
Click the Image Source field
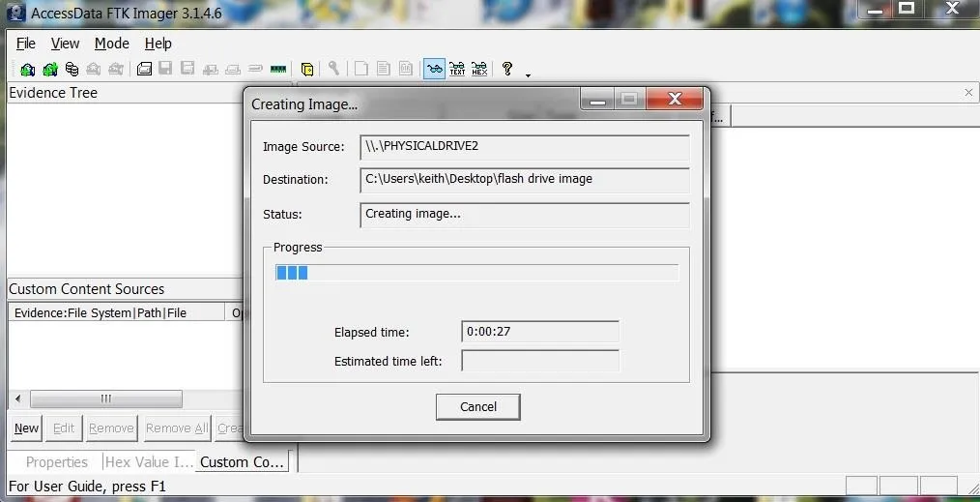click(x=525, y=146)
